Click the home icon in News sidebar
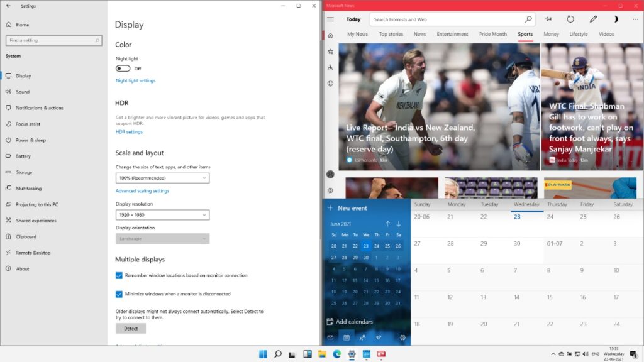This screenshot has width=644, height=362. click(330, 35)
